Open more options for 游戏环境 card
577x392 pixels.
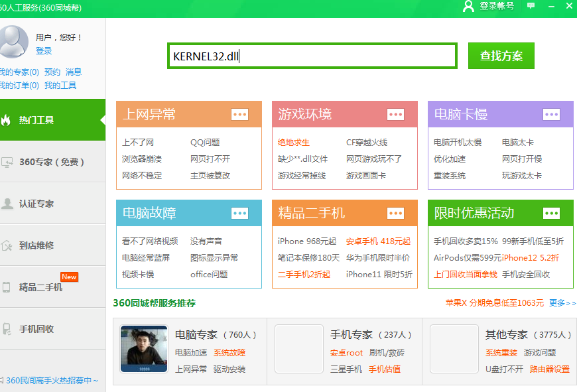[395, 115]
